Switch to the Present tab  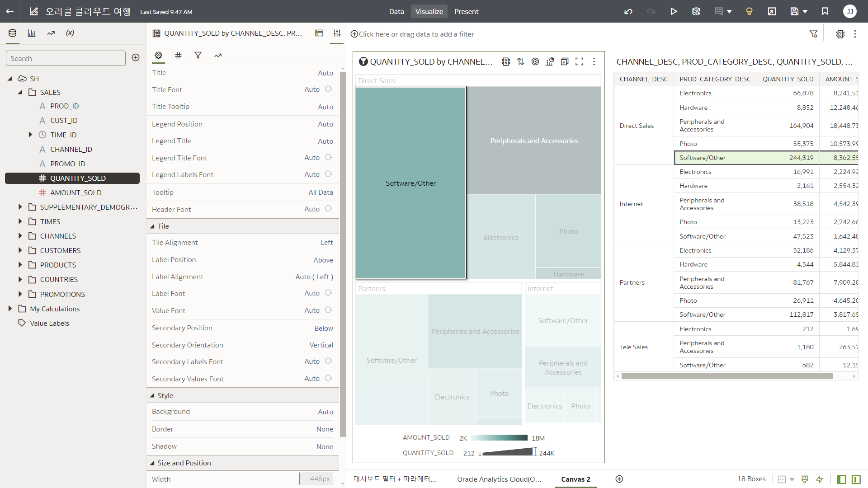[466, 11]
